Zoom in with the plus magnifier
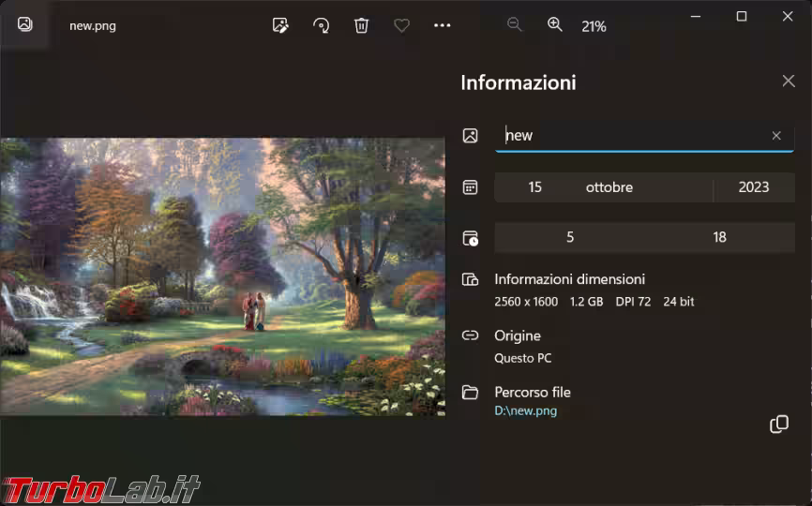Screen dimensions: 812x506 [x=555, y=24]
